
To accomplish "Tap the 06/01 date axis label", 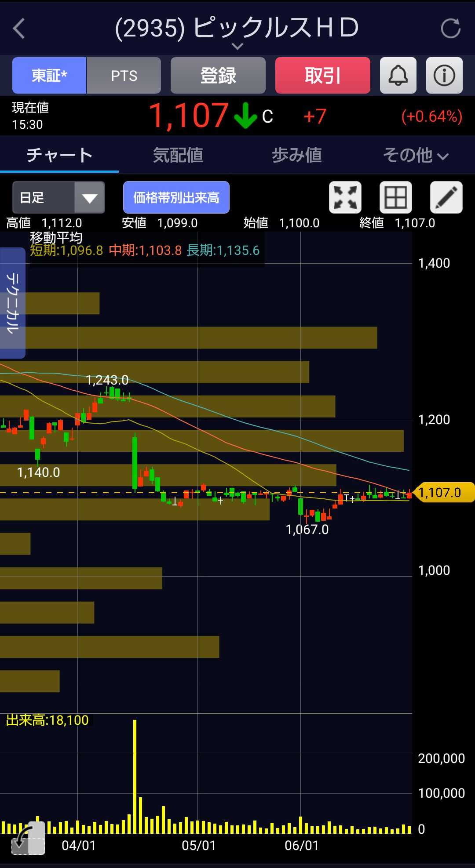I will coord(302,845).
